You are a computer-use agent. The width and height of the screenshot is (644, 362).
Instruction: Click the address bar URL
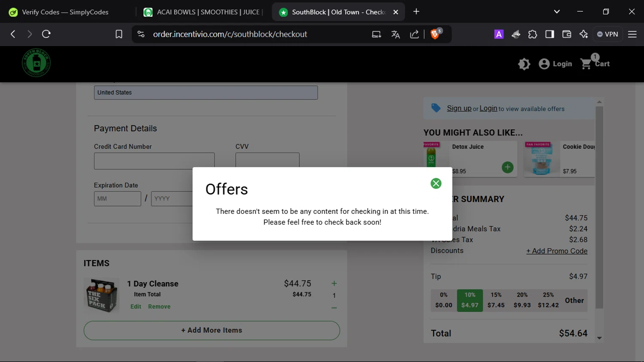230,34
